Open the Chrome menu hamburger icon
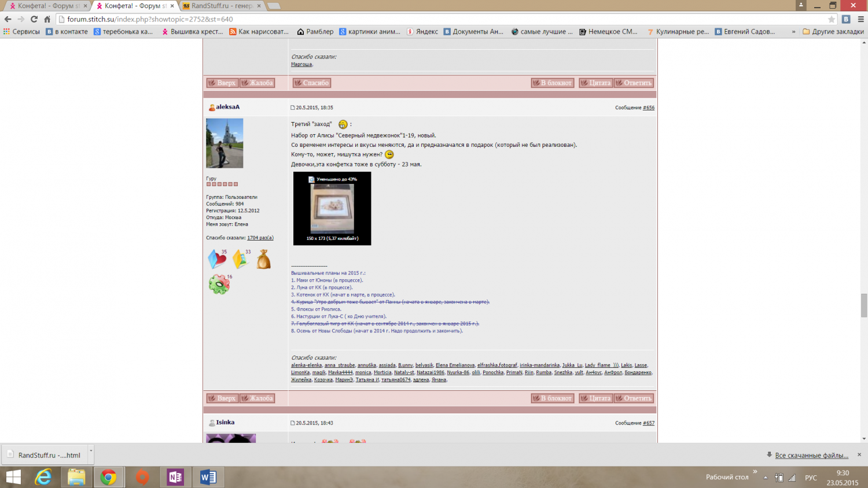This screenshot has height=488, width=868. pos(860,19)
